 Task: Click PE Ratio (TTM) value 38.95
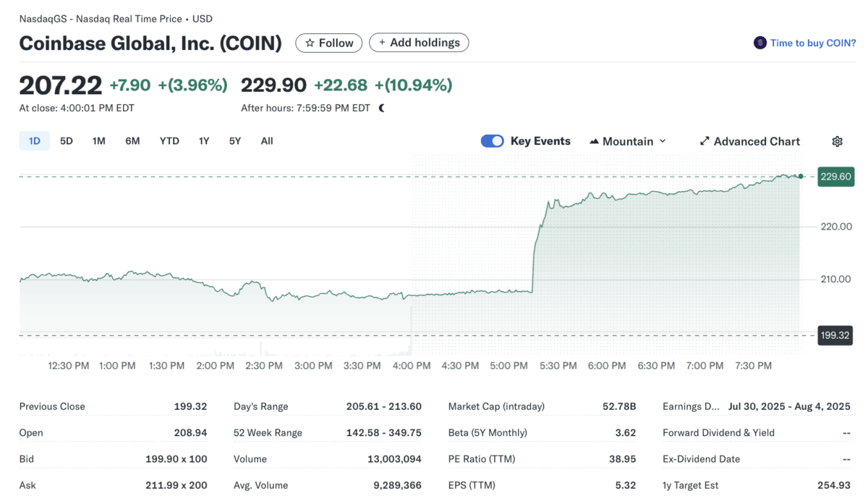point(623,459)
